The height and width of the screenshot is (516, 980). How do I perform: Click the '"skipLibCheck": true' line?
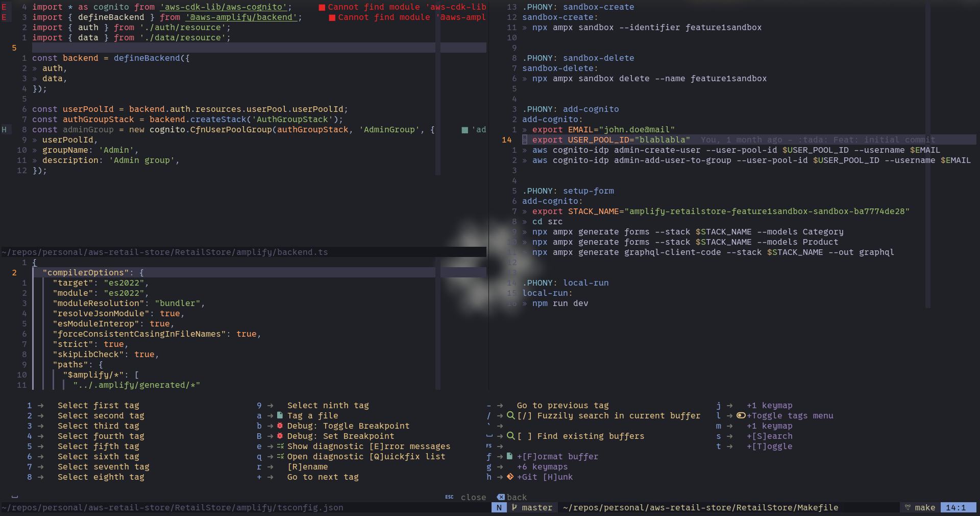point(106,354)
